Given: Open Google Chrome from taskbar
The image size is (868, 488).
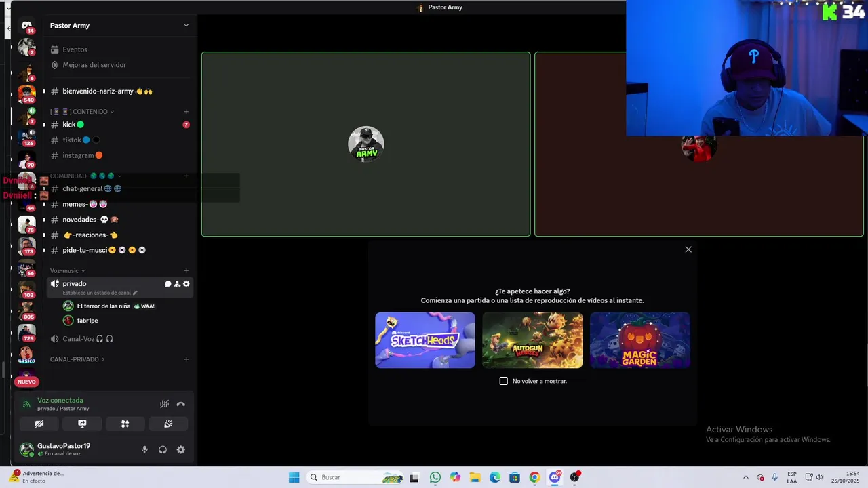Looking at the screenshot, I should coord(534,477).
